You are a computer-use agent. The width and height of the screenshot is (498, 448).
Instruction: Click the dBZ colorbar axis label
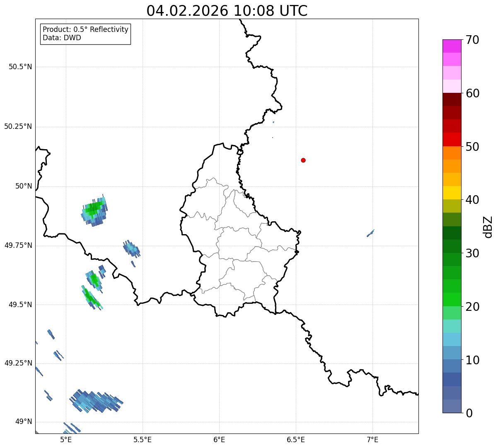[x=488, y=226]
